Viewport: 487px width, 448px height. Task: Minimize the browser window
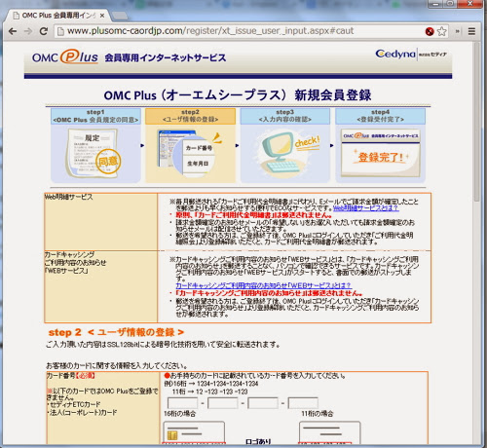(x=436, y=4)
